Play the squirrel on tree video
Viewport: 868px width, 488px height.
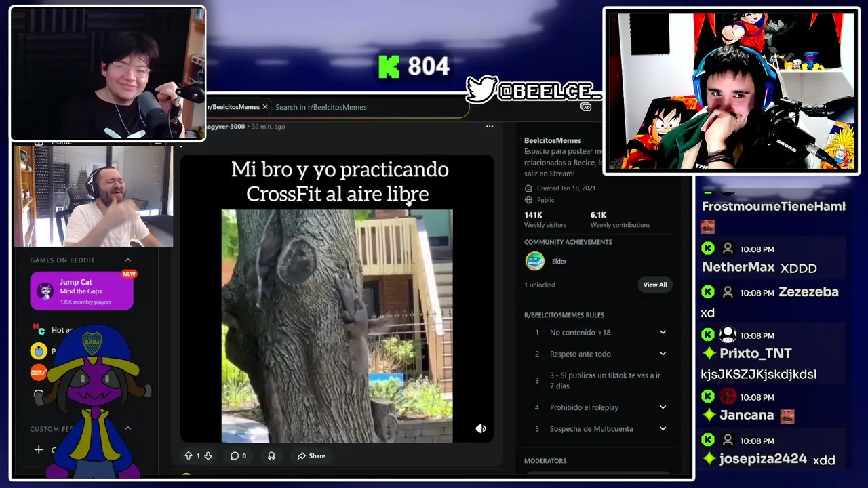coord(337,326)
